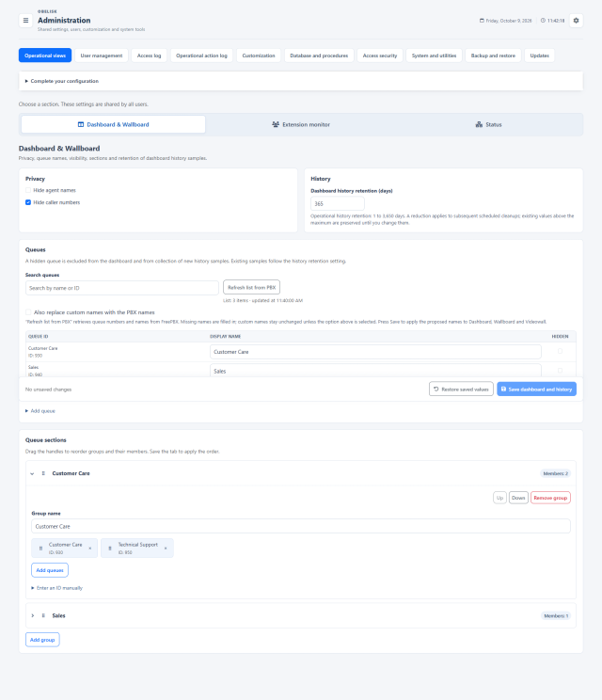The height and width of the screenshot is (700, 602).
Task: Open Database and procedures tab
Action: point(319,56)
